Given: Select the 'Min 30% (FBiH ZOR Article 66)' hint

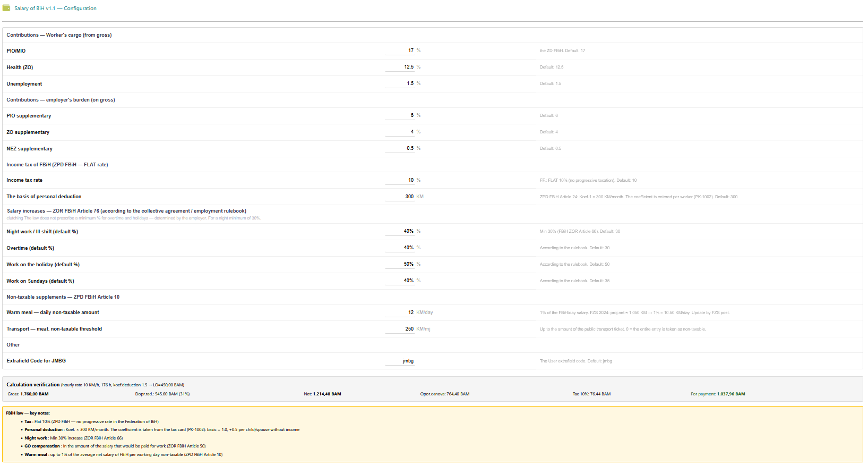Looking at the screenshot, I should (580, 231).
